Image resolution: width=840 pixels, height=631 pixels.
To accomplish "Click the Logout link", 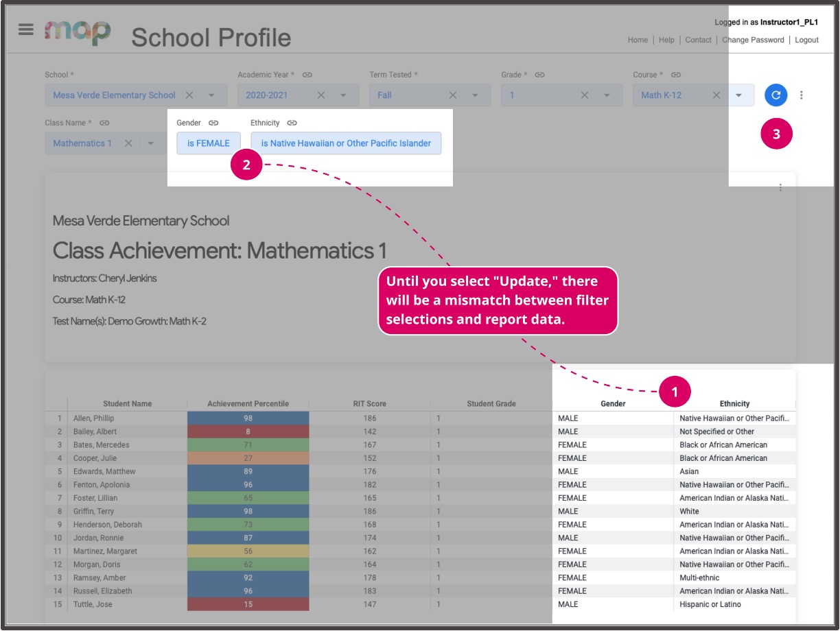I will pyautogui.click(x=806, y=40).
